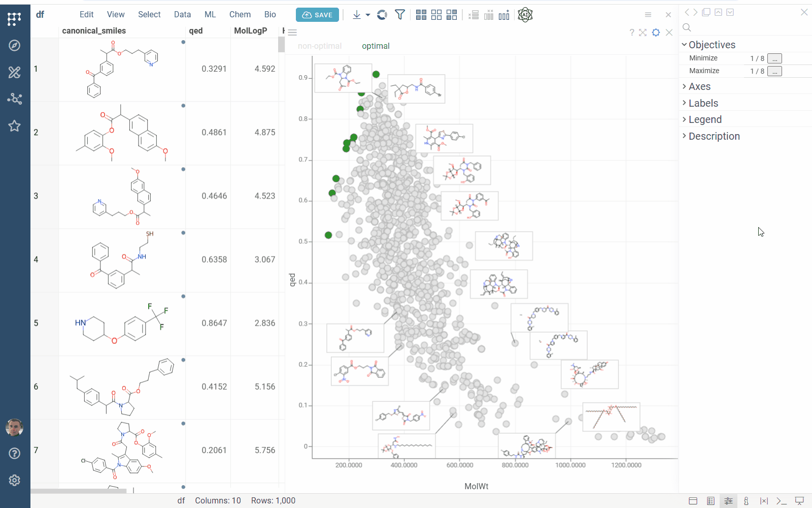Collapse the Objectives section

pos(712,45)
